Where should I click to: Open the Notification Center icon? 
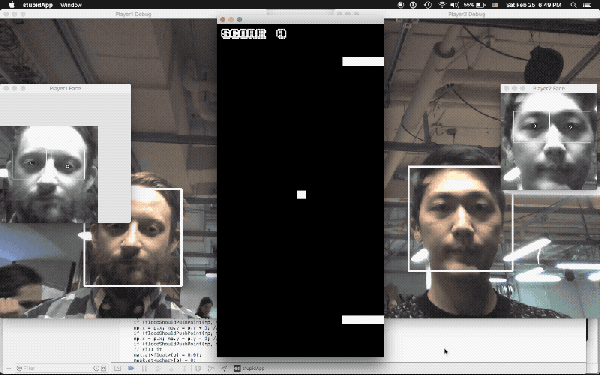coord(587,5)
